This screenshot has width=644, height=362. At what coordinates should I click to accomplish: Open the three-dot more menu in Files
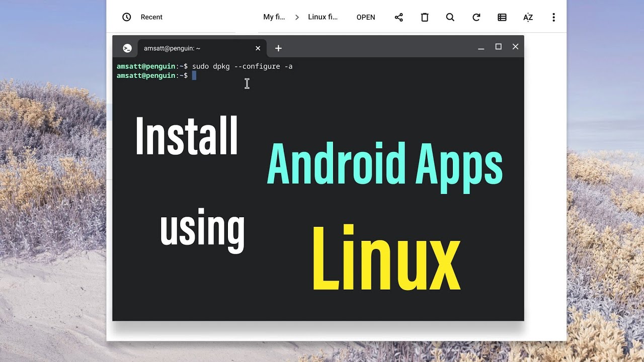click(x=553, y=17)
